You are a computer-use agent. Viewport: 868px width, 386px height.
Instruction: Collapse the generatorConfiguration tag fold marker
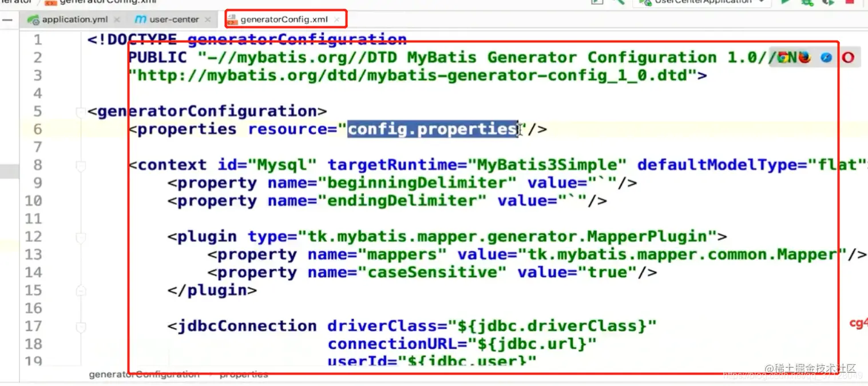[x=80, y=112]
